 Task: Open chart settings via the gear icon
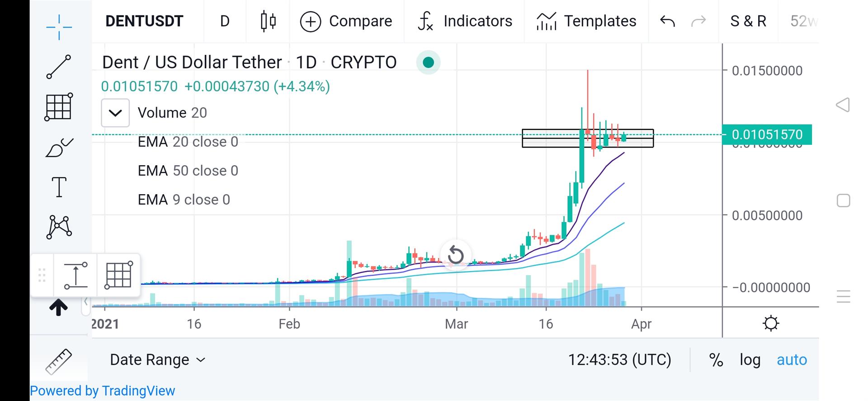pos(771,323)
